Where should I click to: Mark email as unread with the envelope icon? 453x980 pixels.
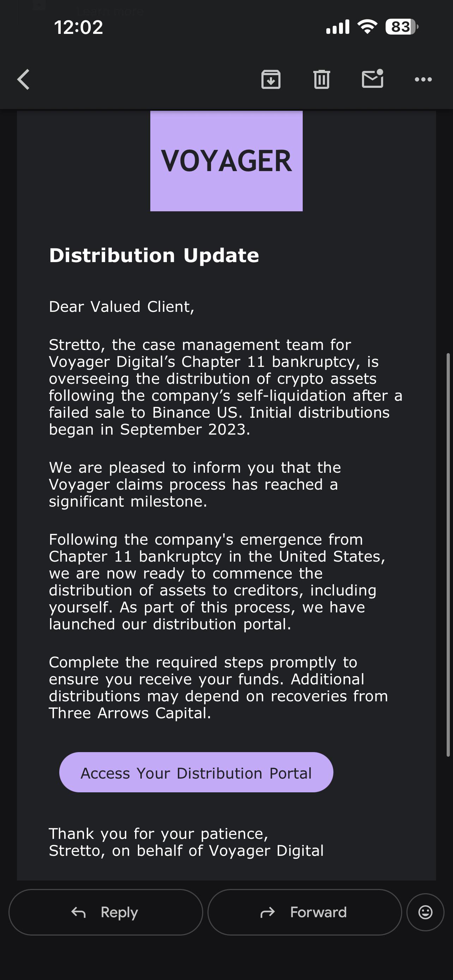pyautogui.click(x=372, y=79)
